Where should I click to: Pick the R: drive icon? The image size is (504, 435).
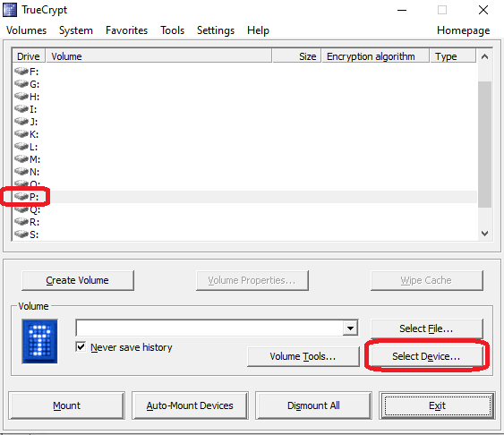(21, 221)
